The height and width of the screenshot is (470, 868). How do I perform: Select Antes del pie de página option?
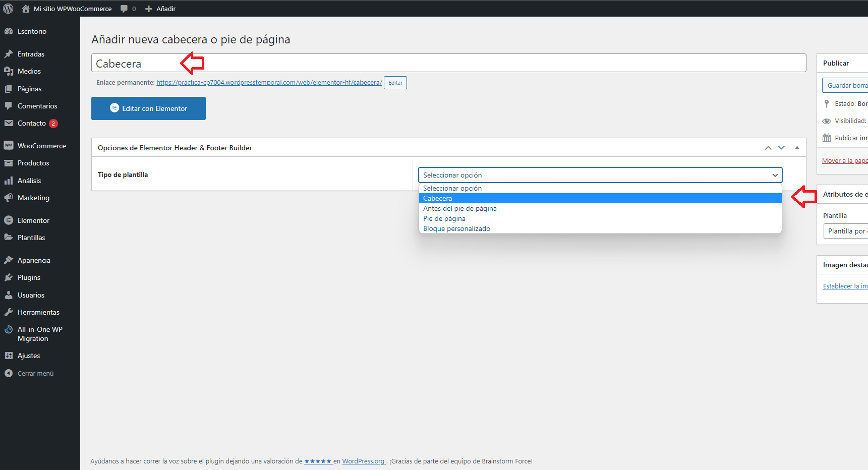point(600,208)
